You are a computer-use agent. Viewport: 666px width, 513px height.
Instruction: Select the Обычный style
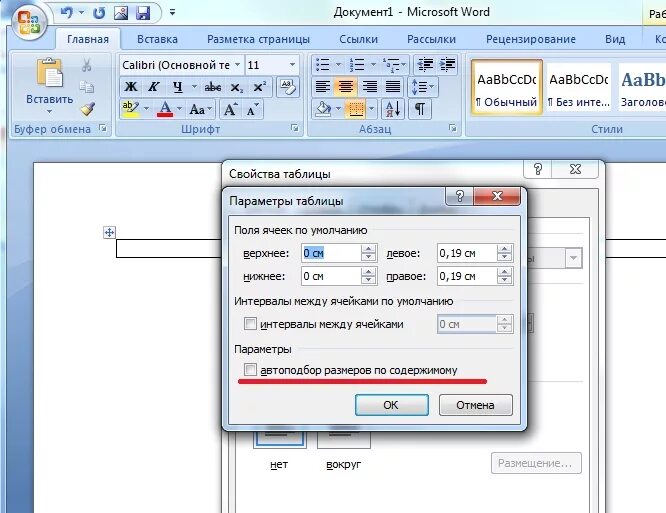[506, 87]
